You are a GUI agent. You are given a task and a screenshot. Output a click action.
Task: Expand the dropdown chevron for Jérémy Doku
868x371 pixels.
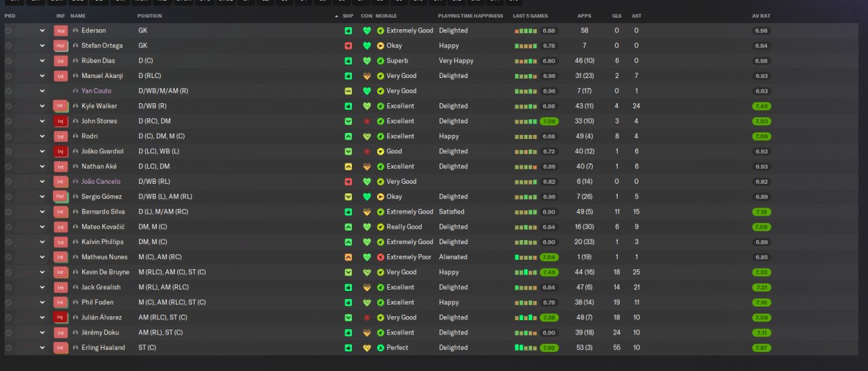pyautogui.click(x=42, y=333)
